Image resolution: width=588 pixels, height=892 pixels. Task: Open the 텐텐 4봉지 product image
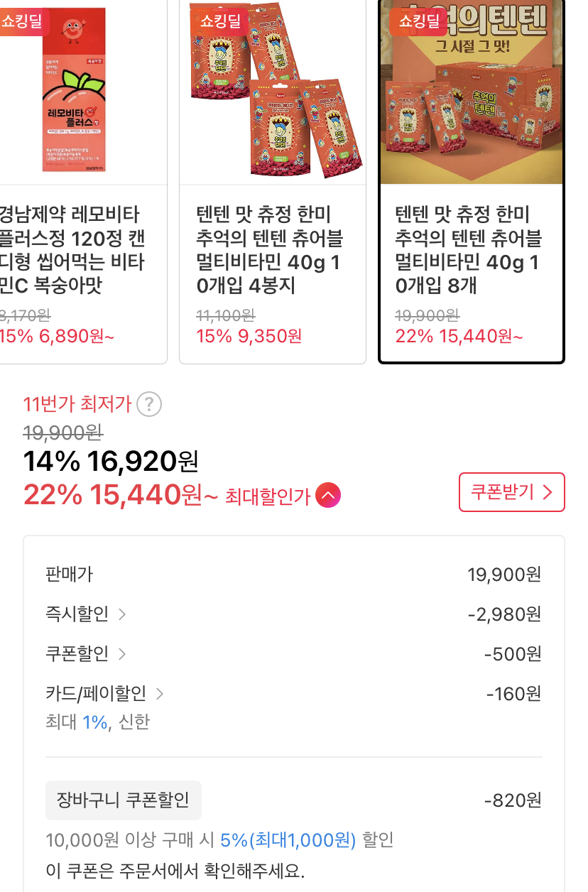273,92
